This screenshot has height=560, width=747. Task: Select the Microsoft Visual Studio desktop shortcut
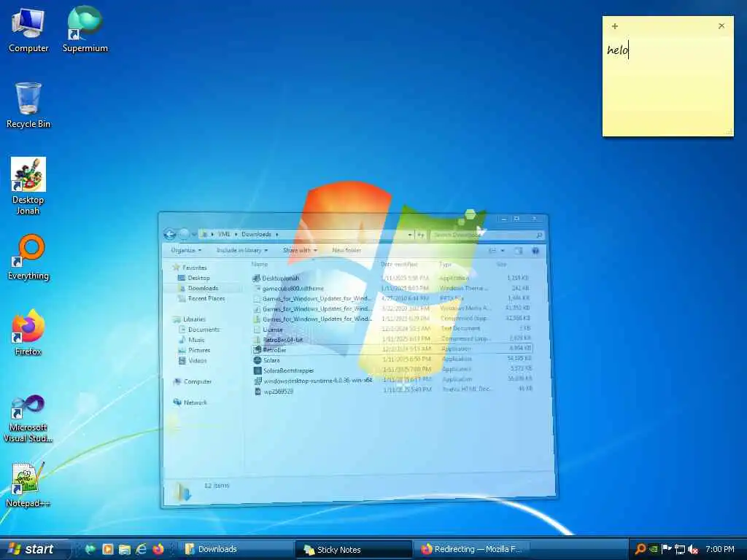[28, 419]
